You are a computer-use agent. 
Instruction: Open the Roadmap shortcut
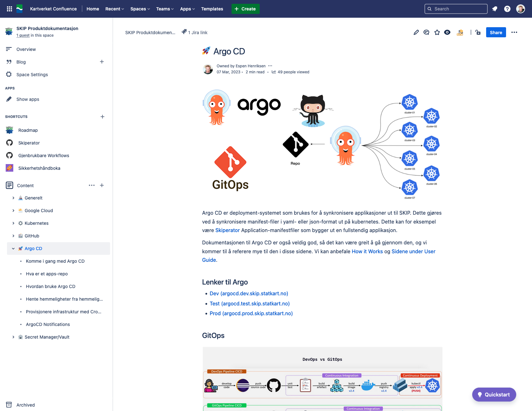(x=28, y=130)
